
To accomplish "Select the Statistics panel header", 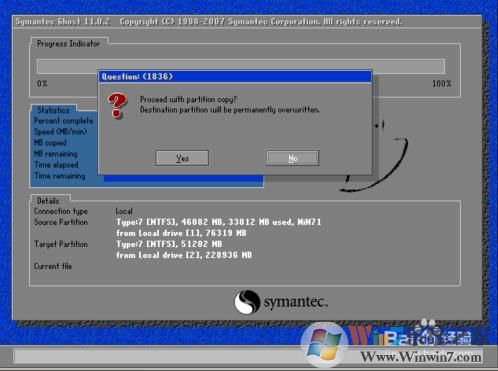I will [53, 110].
